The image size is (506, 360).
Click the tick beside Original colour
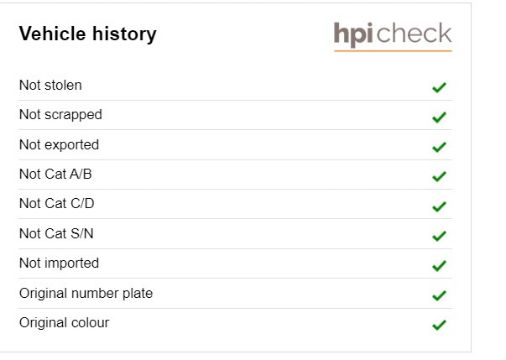pyautogui.click(x=439, y=325)
